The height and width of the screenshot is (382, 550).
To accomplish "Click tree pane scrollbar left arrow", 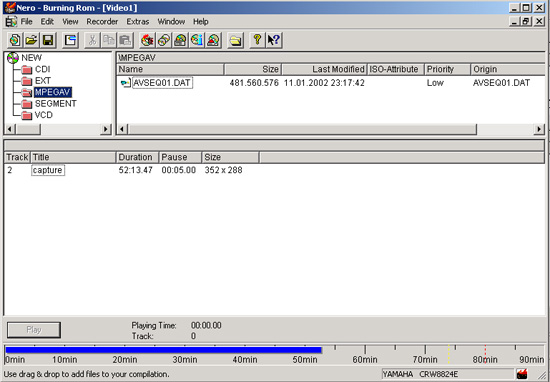I will tap(10, 129).
